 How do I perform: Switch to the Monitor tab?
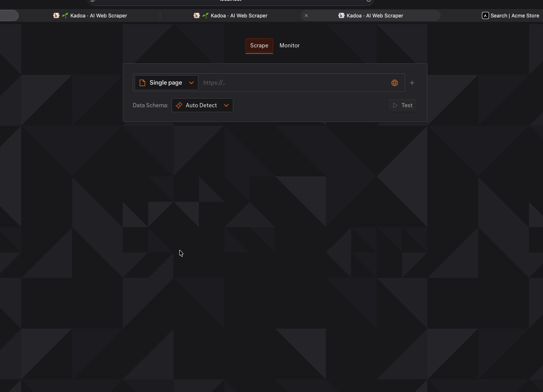tap(289, 46)
